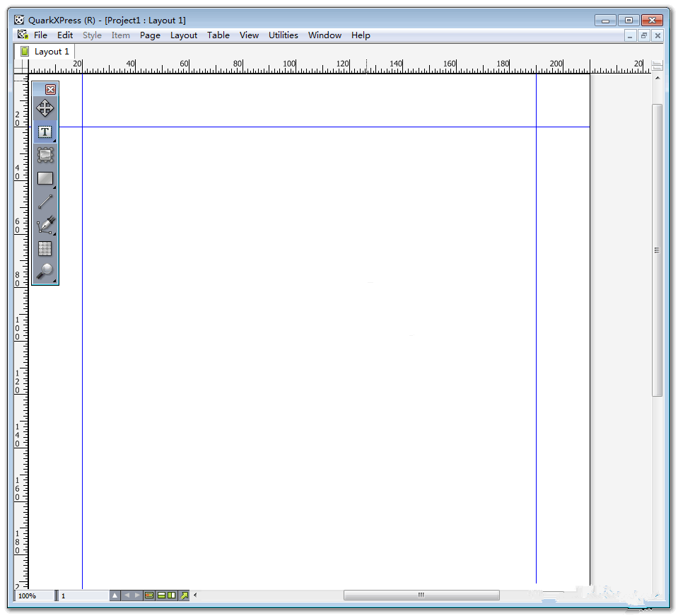Click the green export arrow icon
678x616 pixels.
point(185,595)
